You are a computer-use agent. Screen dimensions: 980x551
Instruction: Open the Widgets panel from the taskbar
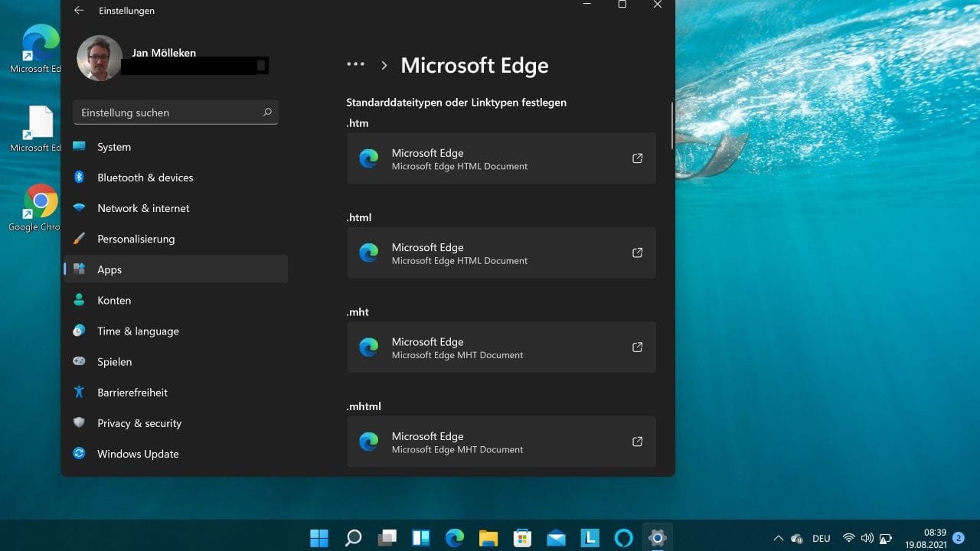point(421,538)
